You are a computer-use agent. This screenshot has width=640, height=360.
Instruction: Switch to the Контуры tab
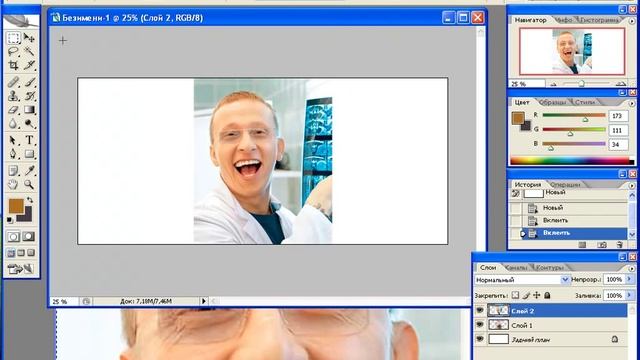(549, 267)
